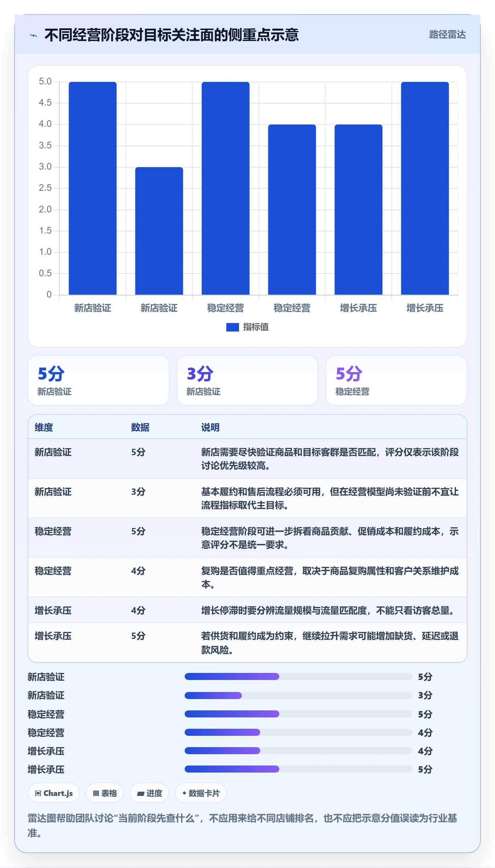Select the 数据卡片 chip
495x868 pixels.
coord(201,793)
